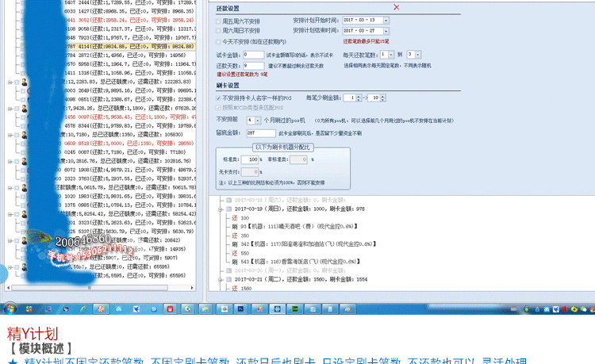Screen dimensions: 595x364
Task: Click the orange 还 icon beside 100
Action: click(233, 217)
